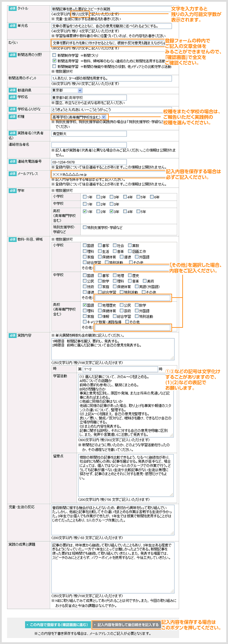Select 2年 in the 中学校 grade row
Screen dimensions: 228x644
[99, 204]
